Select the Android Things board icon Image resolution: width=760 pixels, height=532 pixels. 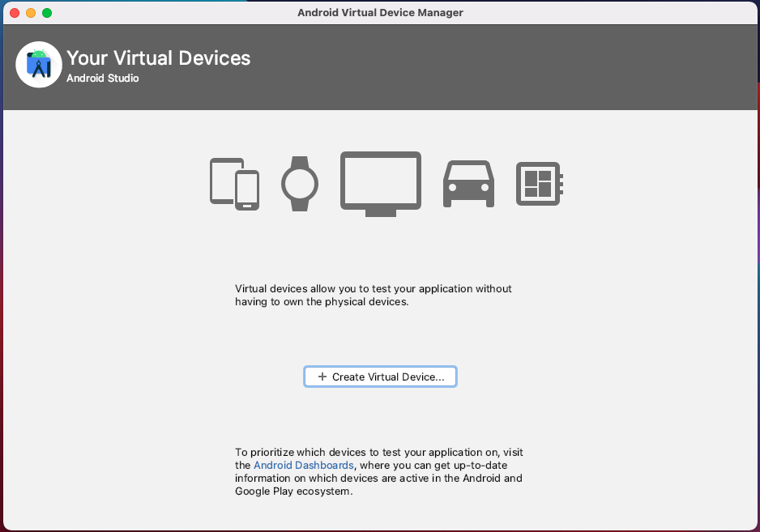[x=540, y=184]
